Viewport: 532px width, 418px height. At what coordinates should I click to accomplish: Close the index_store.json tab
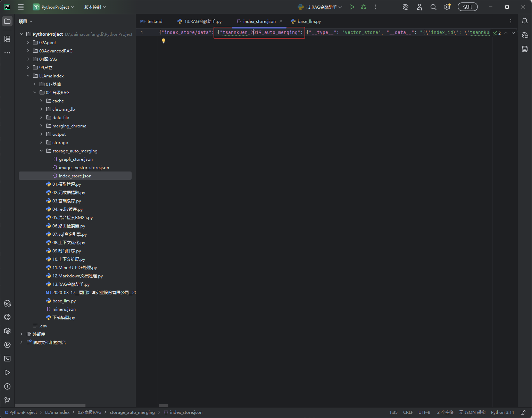click(x=281, y=22)
